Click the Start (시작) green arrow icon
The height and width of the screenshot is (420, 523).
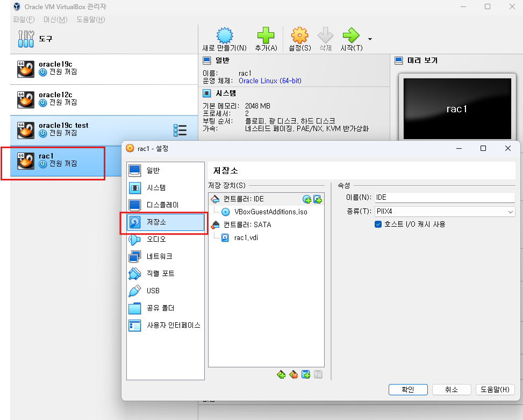(x=351, y=35)
